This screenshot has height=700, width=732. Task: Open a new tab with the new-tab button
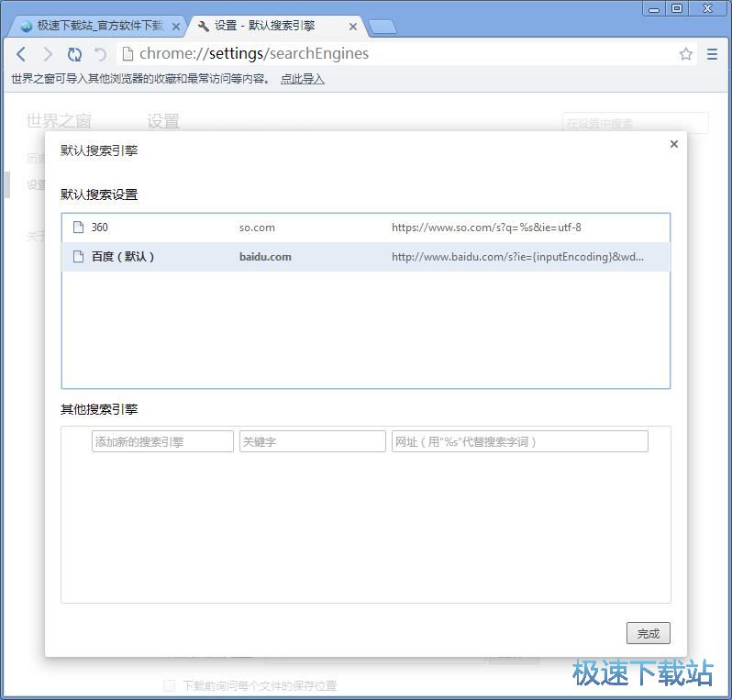pos(383,28)
